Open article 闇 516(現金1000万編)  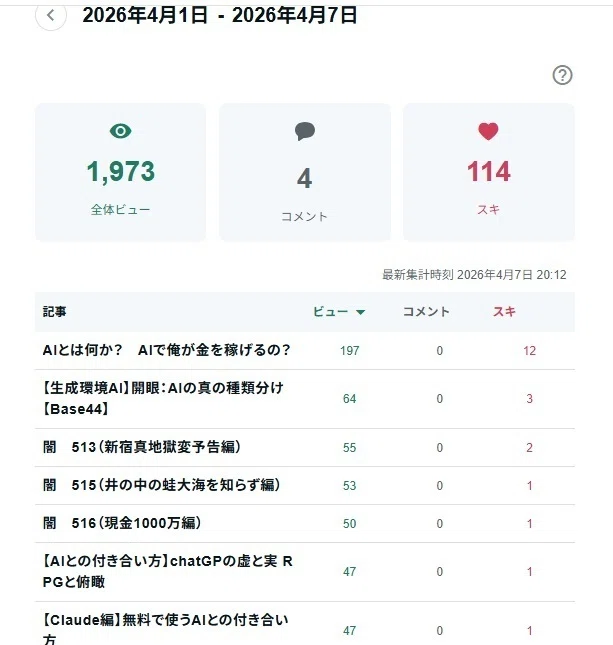point(122,523)
